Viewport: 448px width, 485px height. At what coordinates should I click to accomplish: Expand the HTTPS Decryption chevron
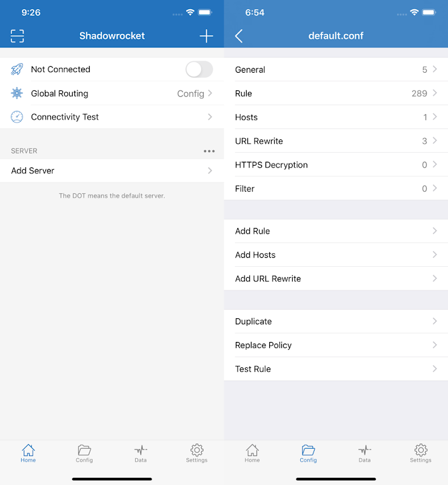(x=435, y=164)
